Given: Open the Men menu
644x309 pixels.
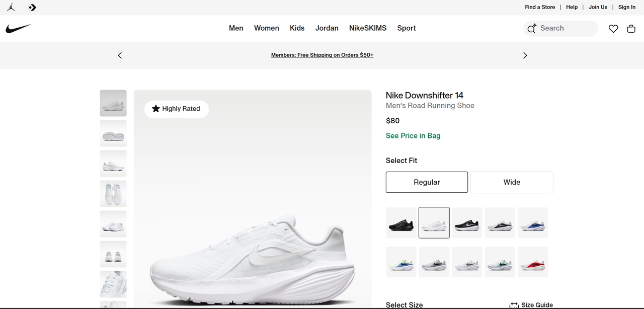Looking at the screenshot, I should tap(236, 28).
